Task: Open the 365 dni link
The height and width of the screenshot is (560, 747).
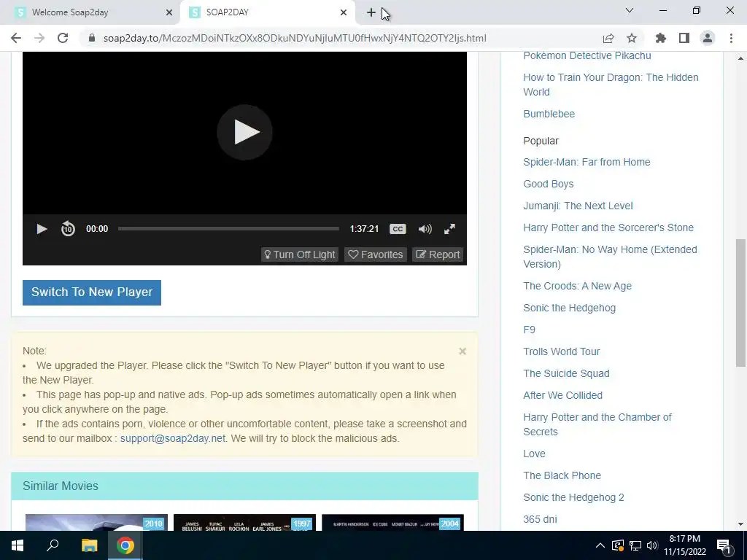Action: 540,519
